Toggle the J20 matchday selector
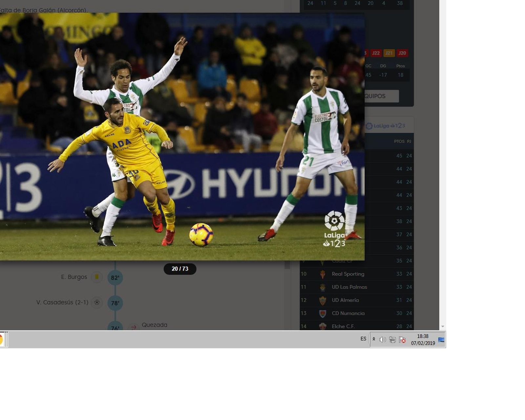 [402, 53]
